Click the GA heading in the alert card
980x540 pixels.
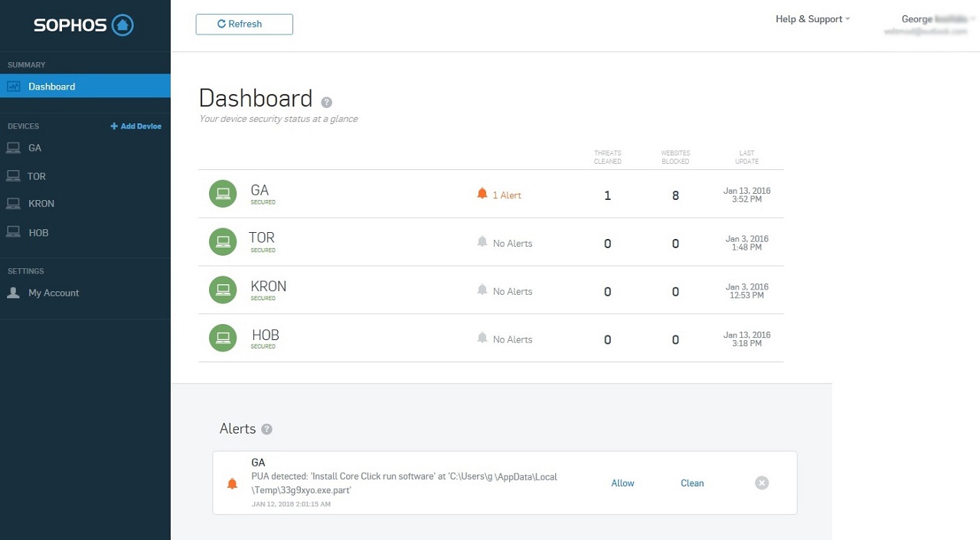258,463
